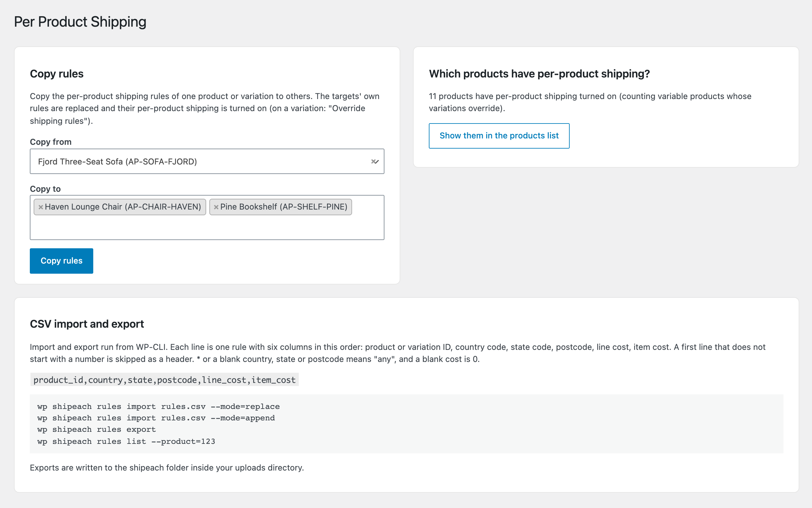Click the 'Exports are written to' note

tap(167, 468)
